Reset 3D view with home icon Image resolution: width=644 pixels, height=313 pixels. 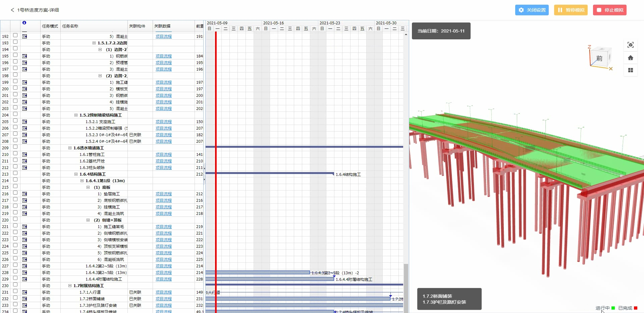pos(630,58)
